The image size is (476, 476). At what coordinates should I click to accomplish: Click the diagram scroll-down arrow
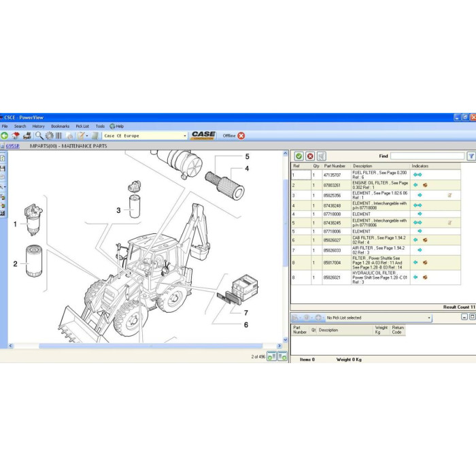[x=286, y=340]
